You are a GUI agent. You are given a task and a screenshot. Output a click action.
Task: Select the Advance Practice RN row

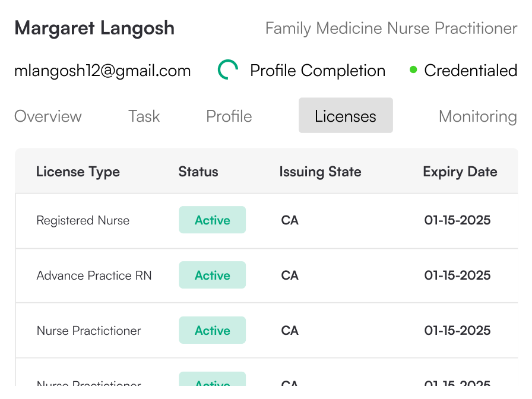[x=94, y=275]
